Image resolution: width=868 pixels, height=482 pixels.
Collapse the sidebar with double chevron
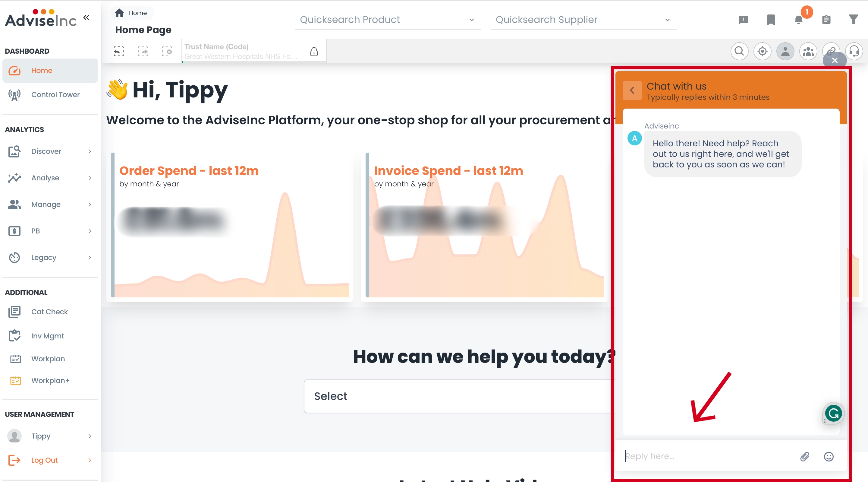click(x=86, y=17)
